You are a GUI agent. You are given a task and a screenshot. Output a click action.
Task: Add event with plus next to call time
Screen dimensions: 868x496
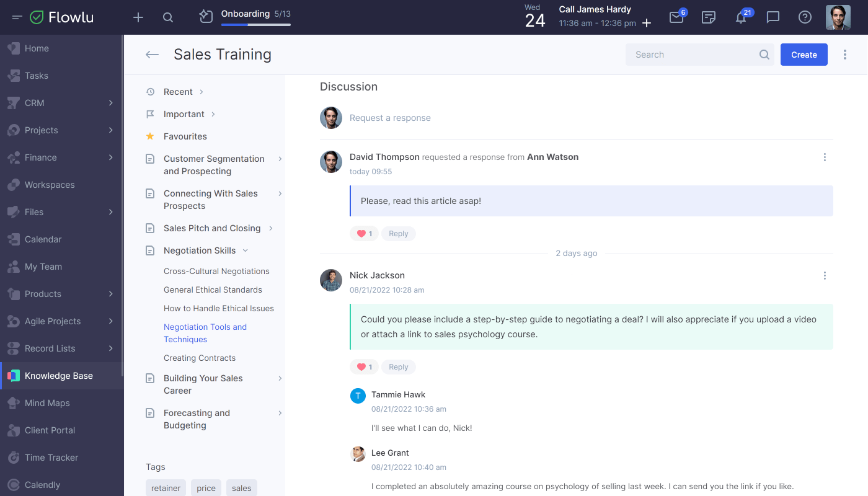[x=647, y=23]
